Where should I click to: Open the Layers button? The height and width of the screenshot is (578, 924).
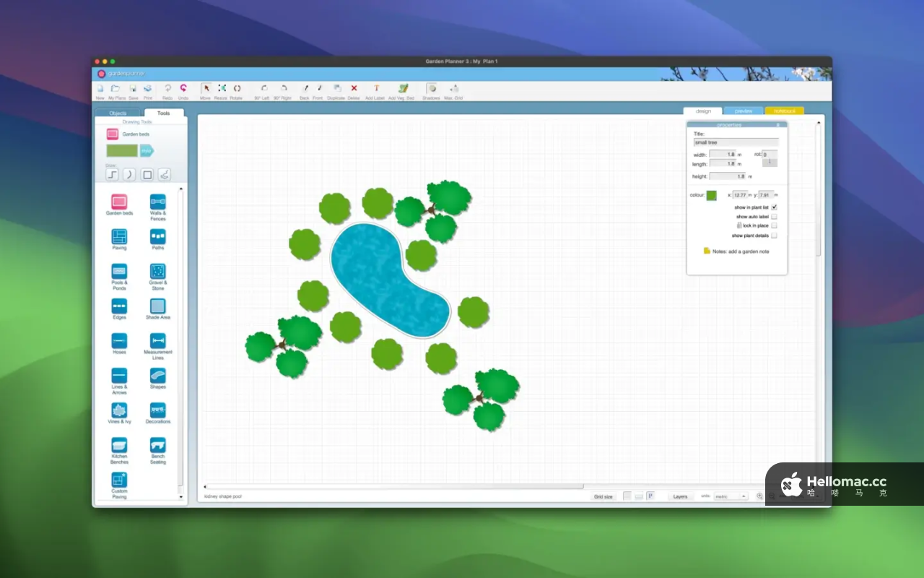click(680, 497)
